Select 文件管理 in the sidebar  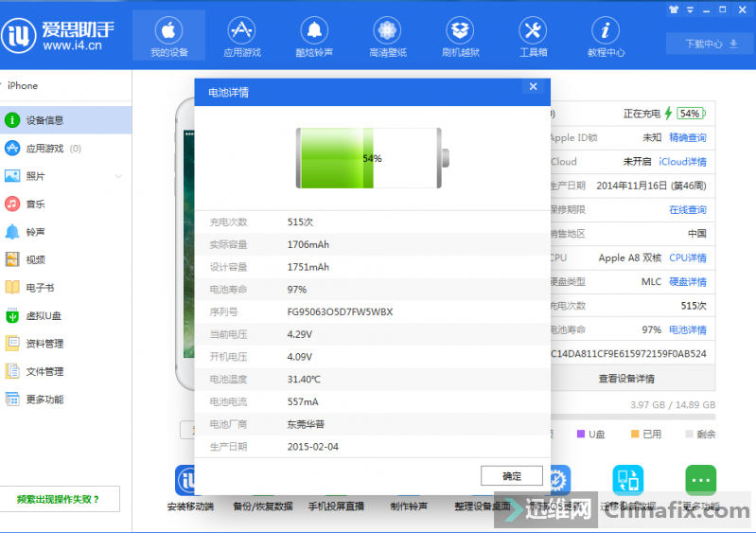pos(65,371)
